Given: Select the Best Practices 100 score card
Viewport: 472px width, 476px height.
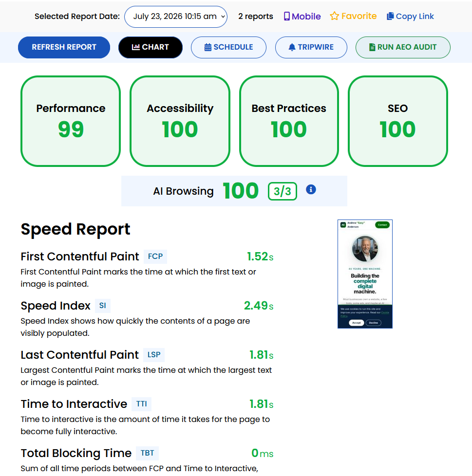Looking at the screenshot, I should (x=289, y=121).
